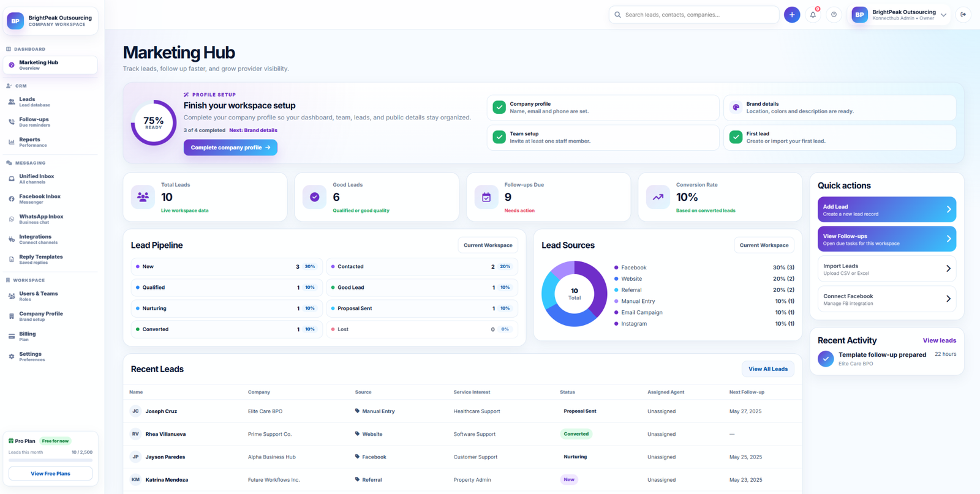Click the Status column header
Image resolution: width=980 pixels, height=494 pixels.
567,392
